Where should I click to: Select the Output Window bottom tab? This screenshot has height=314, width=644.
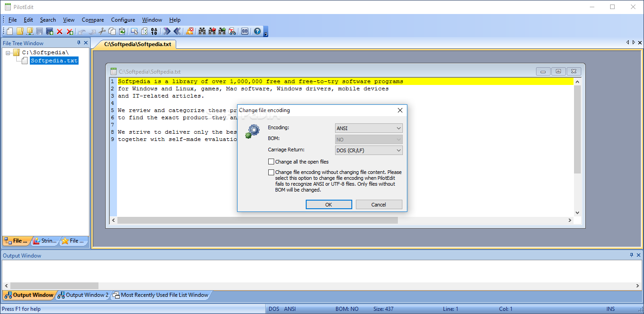tap(29, 295)
